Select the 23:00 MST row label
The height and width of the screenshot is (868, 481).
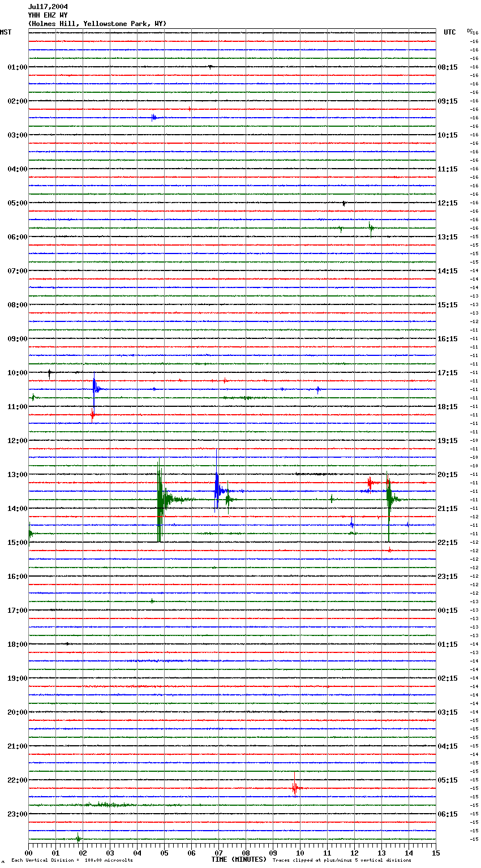coord(18,814)
